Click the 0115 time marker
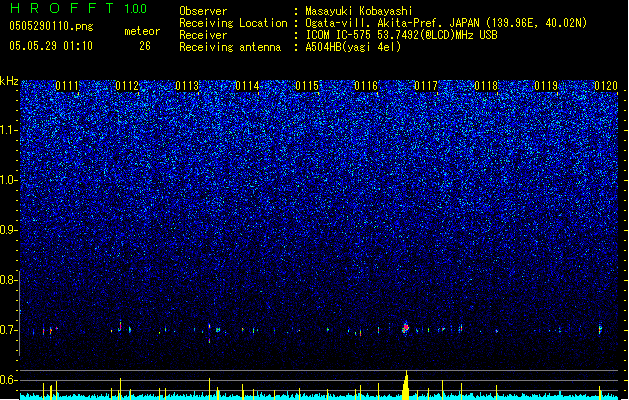Viewport: 629px width, 400px height. 307,86
